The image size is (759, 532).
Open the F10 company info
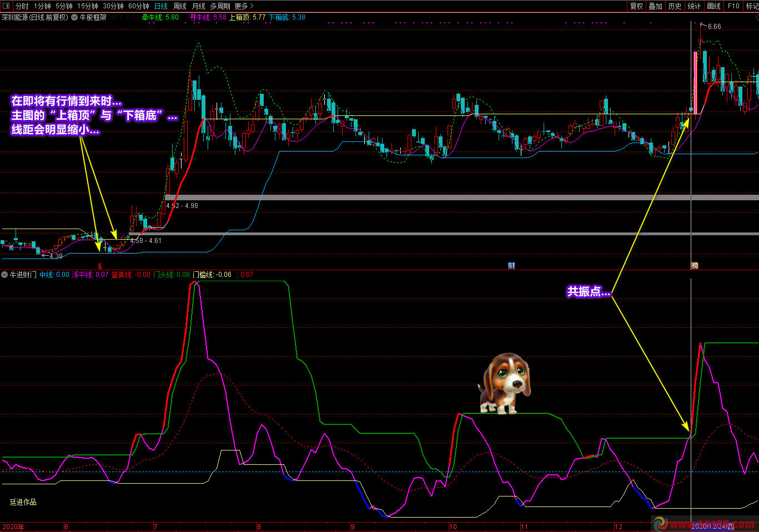click(x=733, y=6)
